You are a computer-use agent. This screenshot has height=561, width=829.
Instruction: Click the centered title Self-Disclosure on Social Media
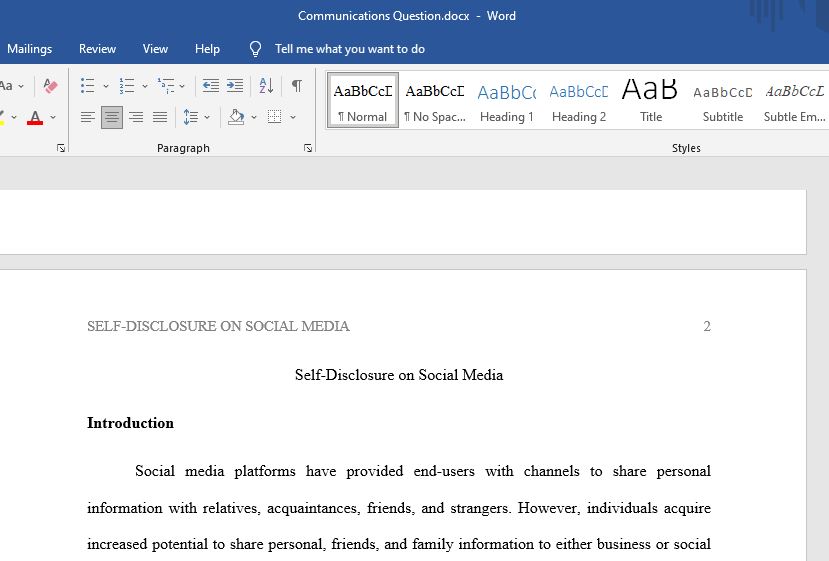[399, 375]
